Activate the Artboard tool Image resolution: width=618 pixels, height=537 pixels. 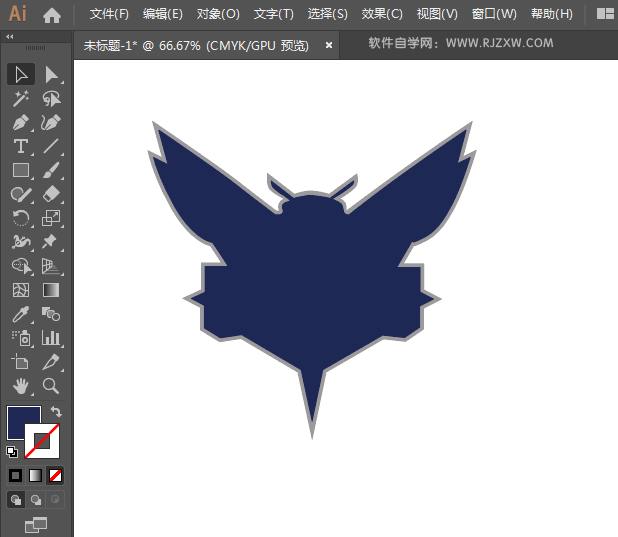point(21,362)
